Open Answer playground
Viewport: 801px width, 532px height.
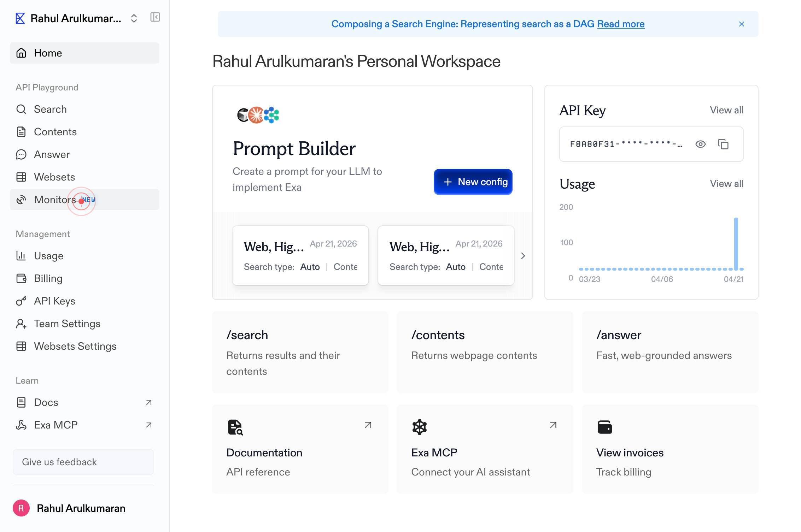(x=84, y=154)
